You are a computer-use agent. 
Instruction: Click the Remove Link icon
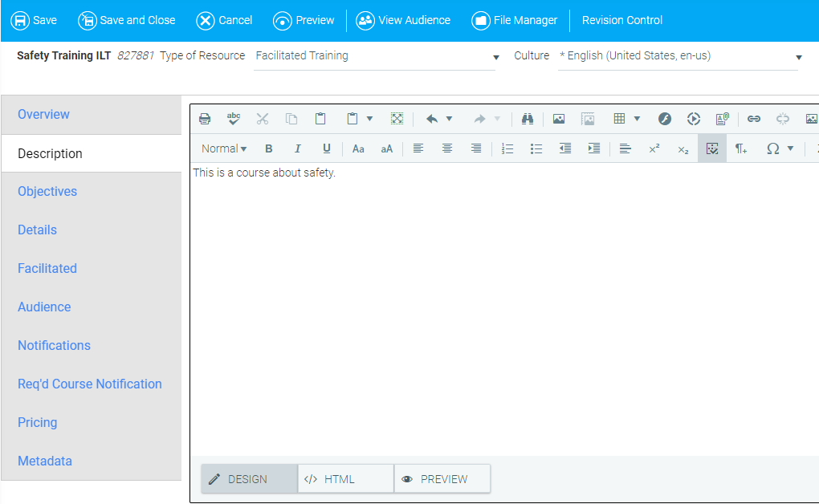[x=782, y=119]
